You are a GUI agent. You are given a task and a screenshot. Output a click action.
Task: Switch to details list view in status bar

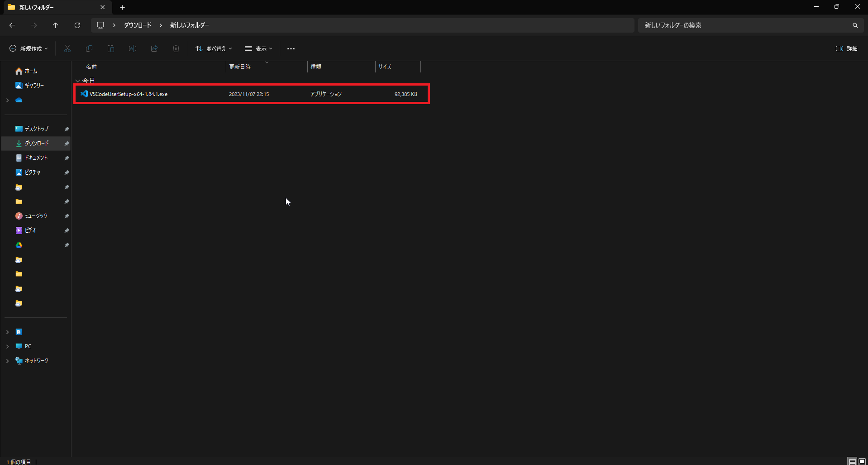click(852, 461)
